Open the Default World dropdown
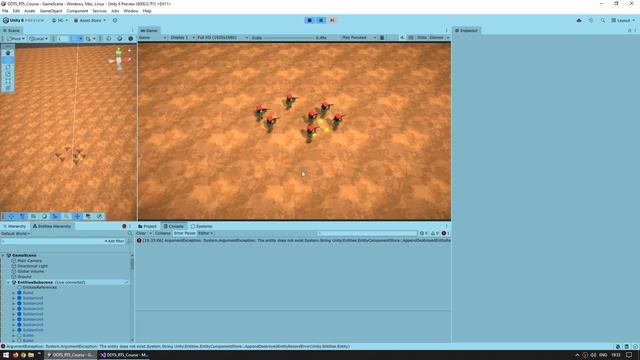Image resolution: width=640 pixels, height=360 pixels. 16,234
